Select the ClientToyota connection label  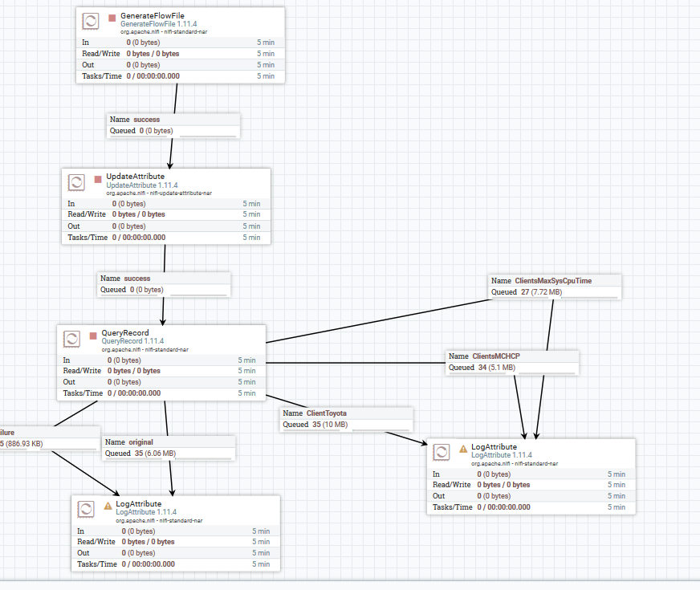tap(346, 419)
